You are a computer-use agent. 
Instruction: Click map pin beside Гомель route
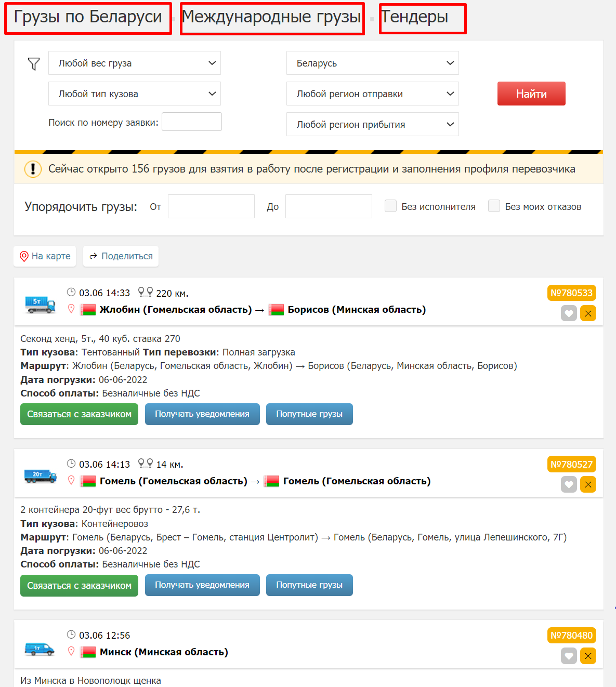click(71, 480)
